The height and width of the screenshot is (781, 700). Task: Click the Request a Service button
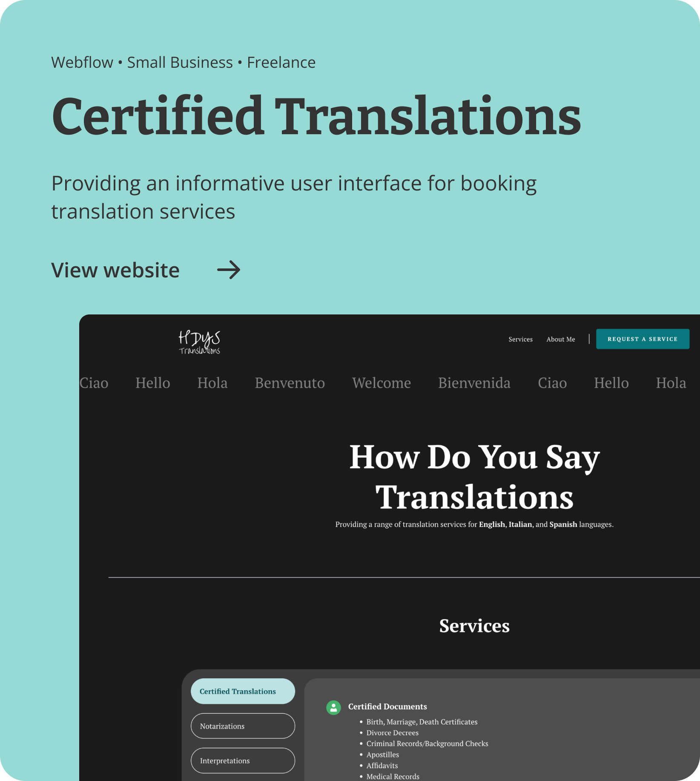[x=643, y=339]
